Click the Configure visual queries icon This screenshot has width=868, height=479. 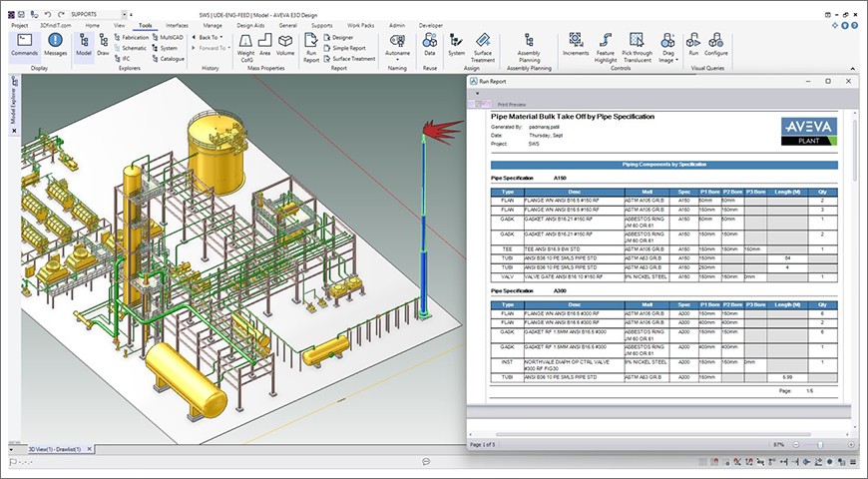tap(715, 45)
